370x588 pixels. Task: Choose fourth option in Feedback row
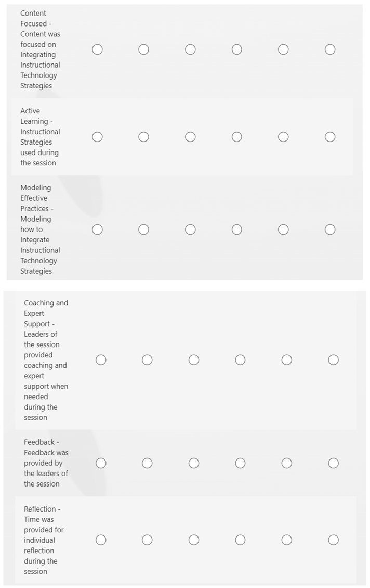(x=240, y=463)
